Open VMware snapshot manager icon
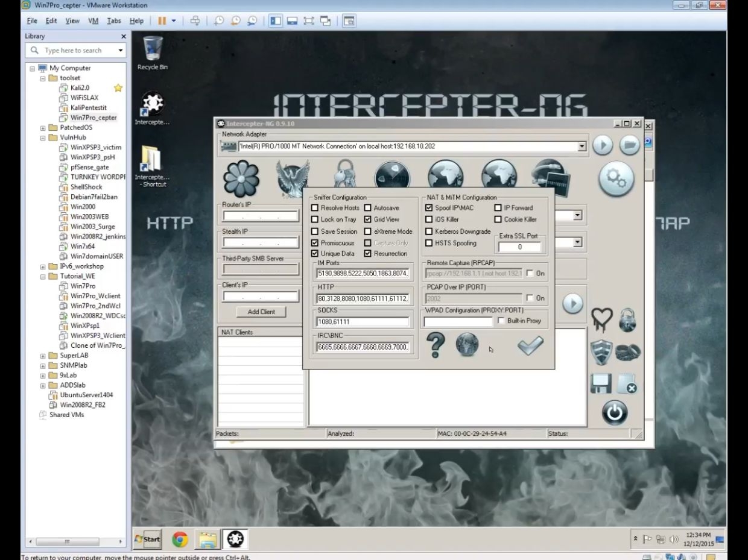The image size is (748, 560). 252,20
